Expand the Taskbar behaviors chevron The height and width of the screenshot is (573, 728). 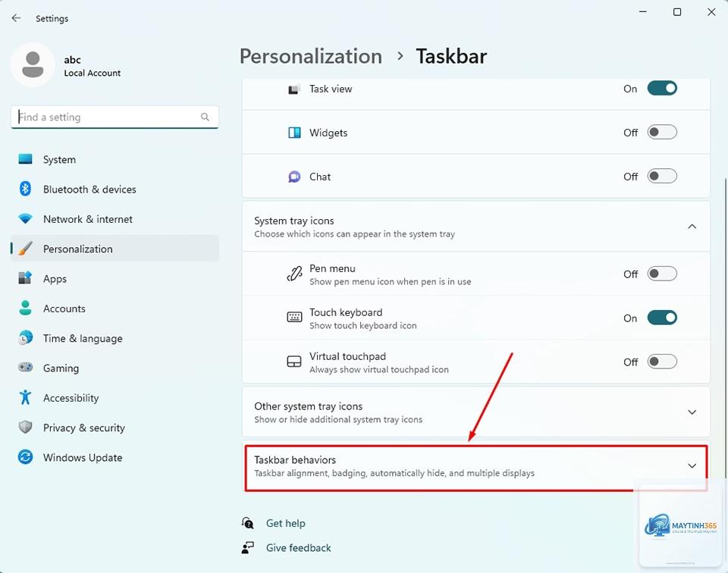pyautogui.click(x=692, y=466)
